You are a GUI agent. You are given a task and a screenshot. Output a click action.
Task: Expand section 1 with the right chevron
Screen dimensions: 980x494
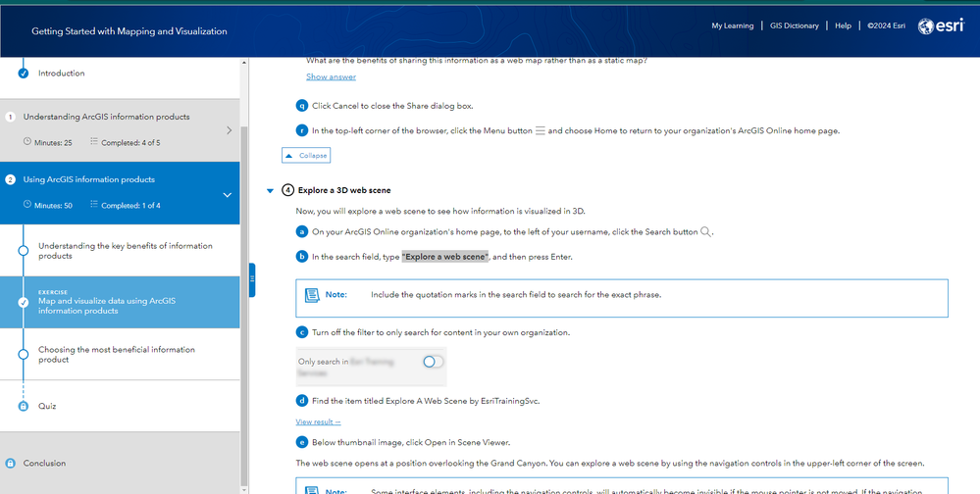click(229, 130)
